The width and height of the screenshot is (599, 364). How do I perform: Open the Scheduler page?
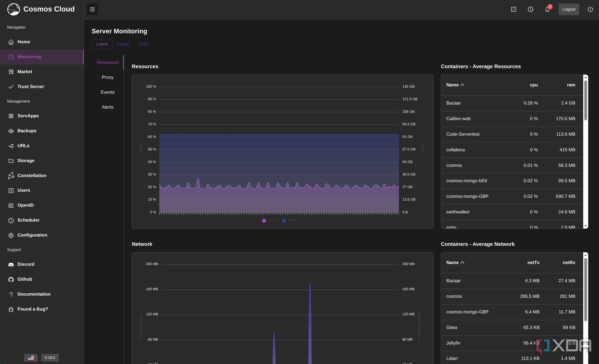coord(42,220)
